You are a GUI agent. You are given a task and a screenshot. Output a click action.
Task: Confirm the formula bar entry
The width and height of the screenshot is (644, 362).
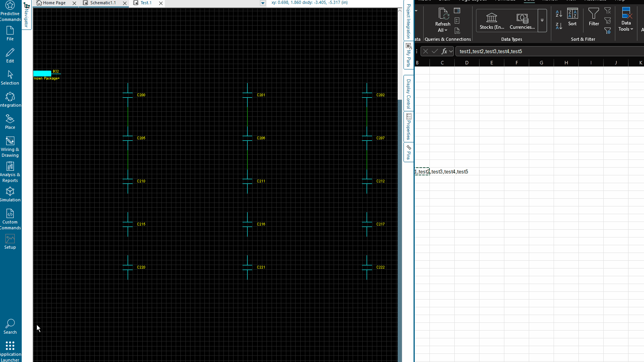[x=435, y=51]
